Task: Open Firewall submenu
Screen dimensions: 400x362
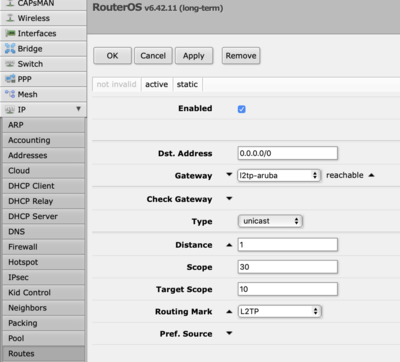Action: point(43,247)
